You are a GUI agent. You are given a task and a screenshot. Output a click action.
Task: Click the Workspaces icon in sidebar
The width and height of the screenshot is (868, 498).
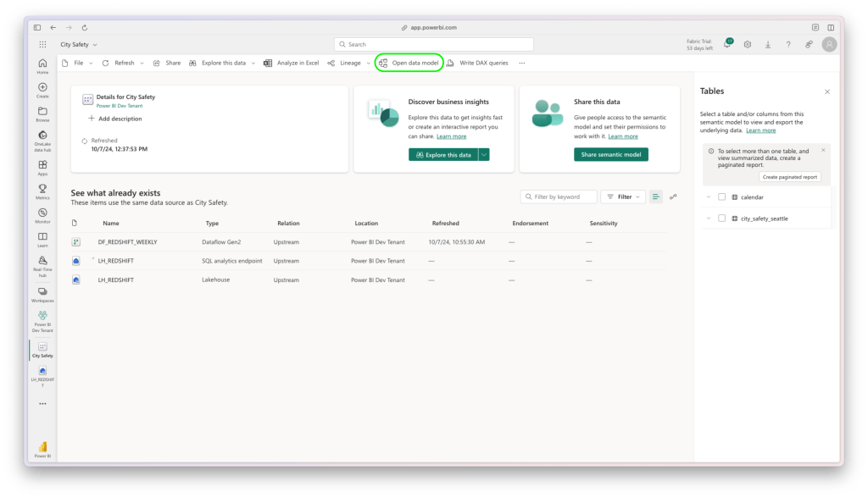point(42,292)
